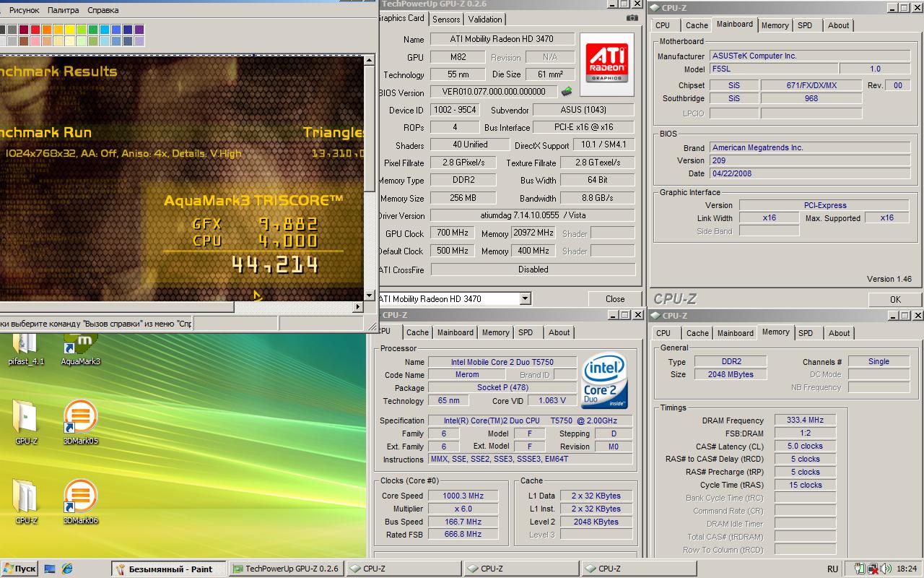Open About tab in CPU-Z Memory window
Viewport: 924px width, 578px height.
(839, 333)
